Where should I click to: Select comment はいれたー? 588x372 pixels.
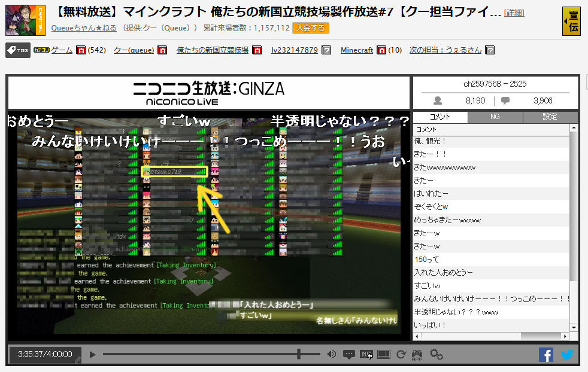pos(491,194)
